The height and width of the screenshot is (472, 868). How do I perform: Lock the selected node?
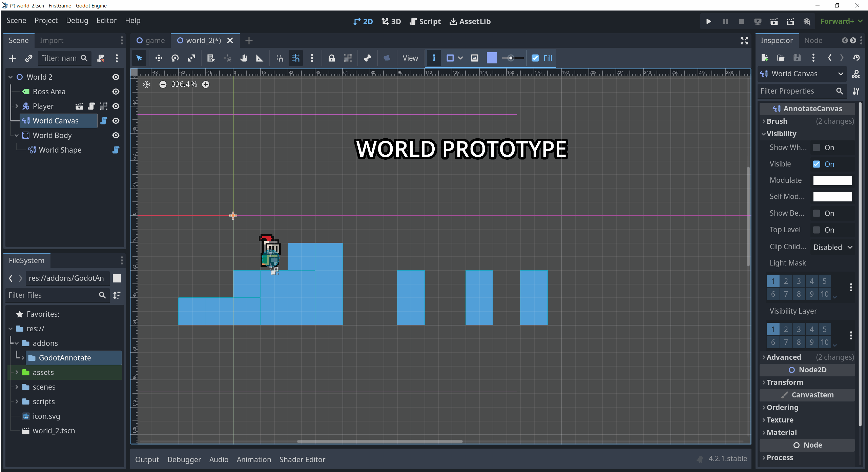331,58
